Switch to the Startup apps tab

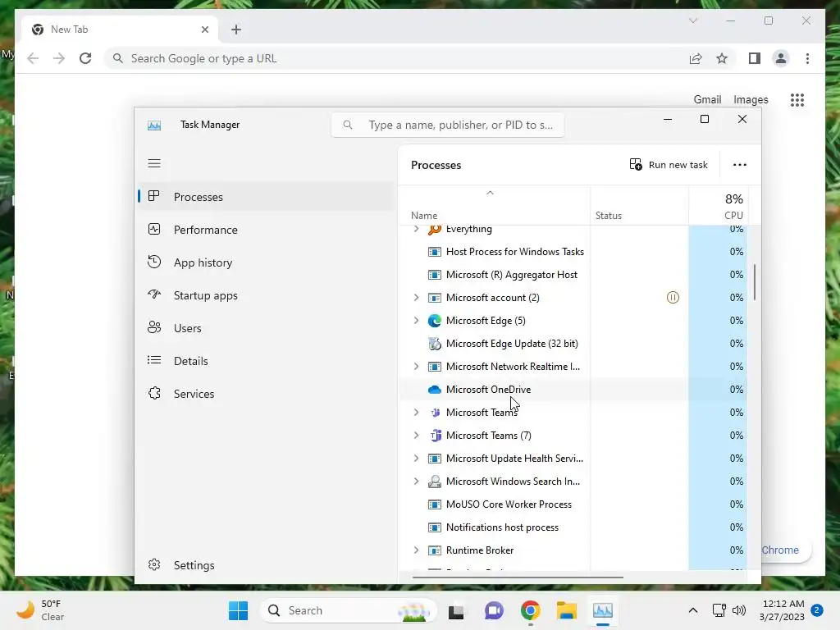pos(266,295)
